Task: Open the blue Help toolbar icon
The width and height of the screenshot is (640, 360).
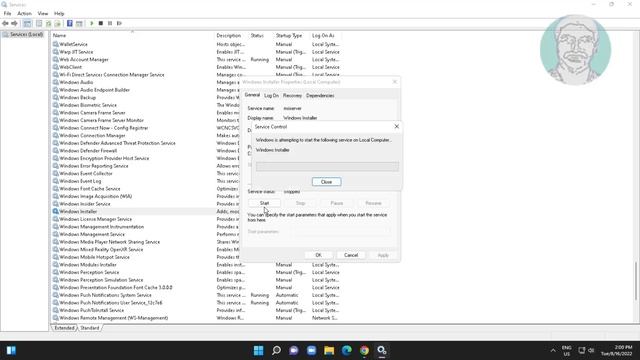Action: point(70,23)
